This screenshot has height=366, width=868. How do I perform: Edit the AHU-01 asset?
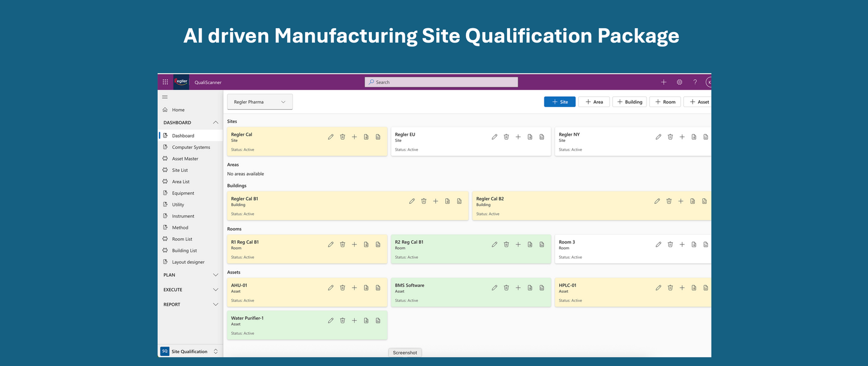(331, 288)
